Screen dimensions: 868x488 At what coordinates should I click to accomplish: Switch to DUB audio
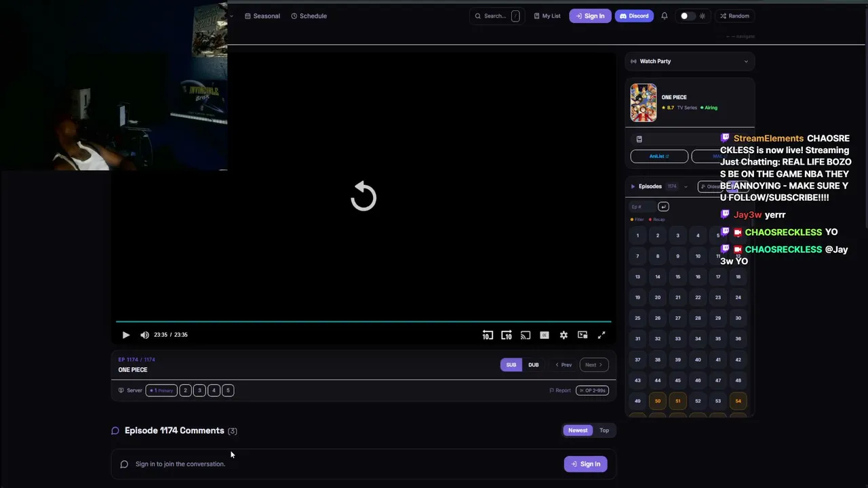tap(534, 365)
